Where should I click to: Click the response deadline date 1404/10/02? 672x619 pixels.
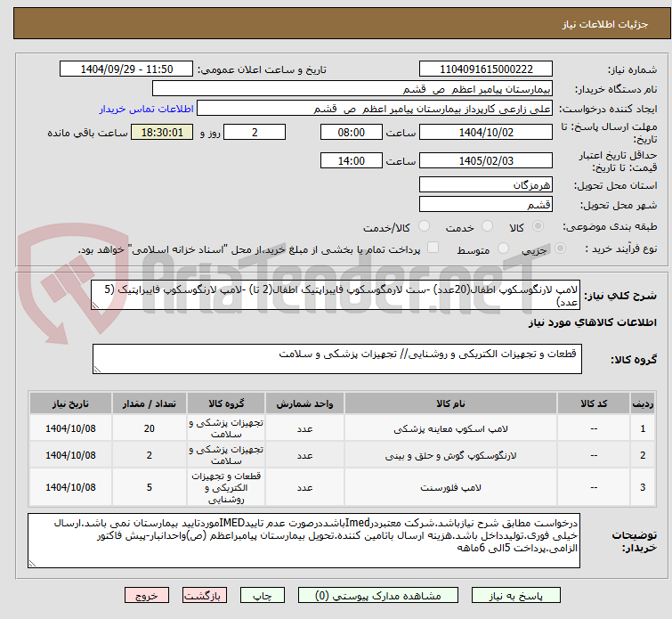[x=486, y=132]
